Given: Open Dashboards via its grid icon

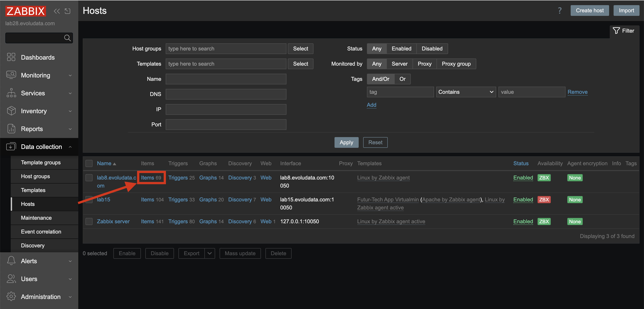Looking at the screenshot, I should click(x=11, y=57).
